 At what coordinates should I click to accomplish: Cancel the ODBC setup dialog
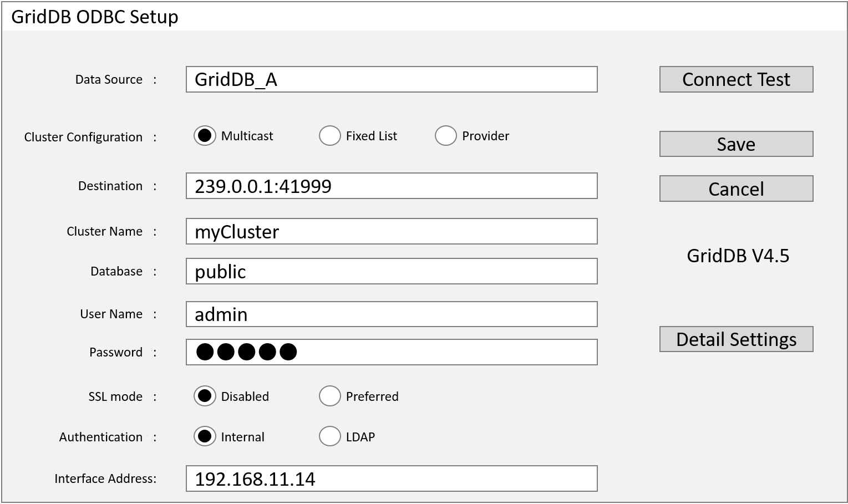(736, 189)
